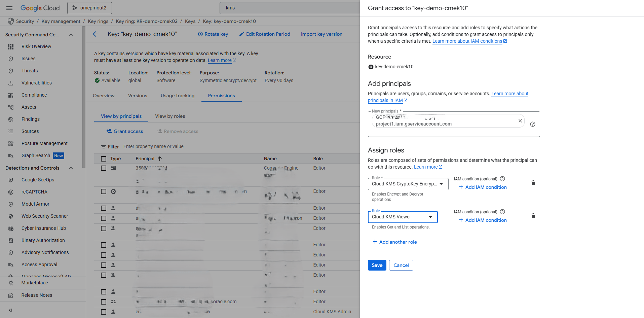Screen dimensions: 644x318
Task: Click the Save button
Action: tap(377, 265)
